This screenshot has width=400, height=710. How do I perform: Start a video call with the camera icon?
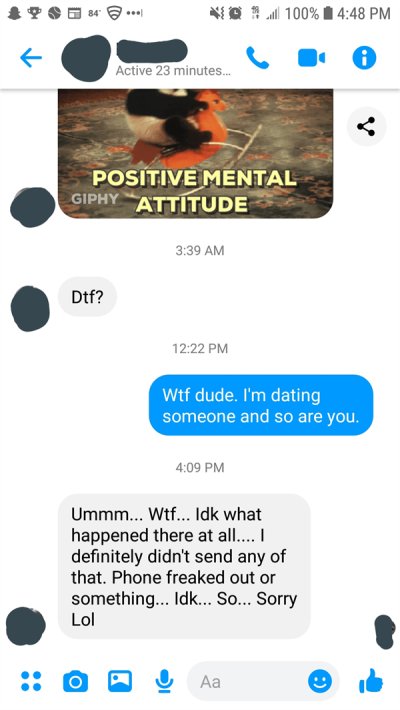[311, 58]
